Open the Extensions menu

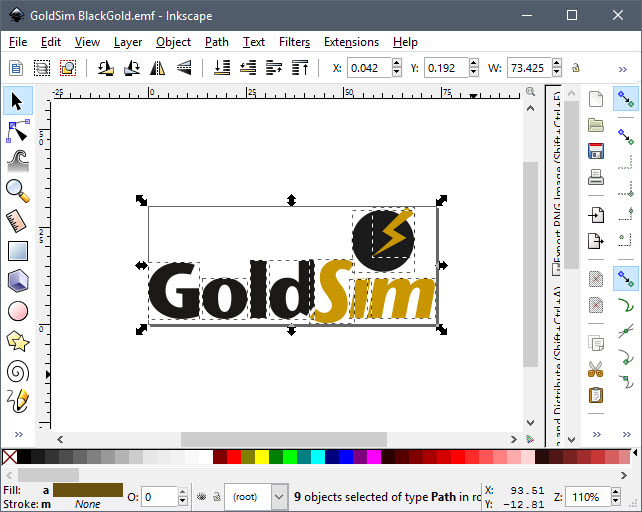[351, 42]
